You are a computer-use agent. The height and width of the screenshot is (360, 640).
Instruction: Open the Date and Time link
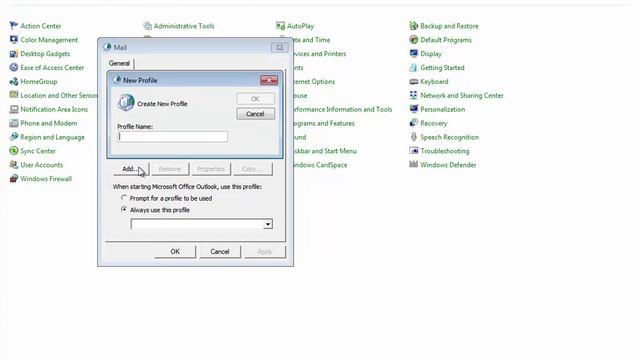click(x=311, y=40)
